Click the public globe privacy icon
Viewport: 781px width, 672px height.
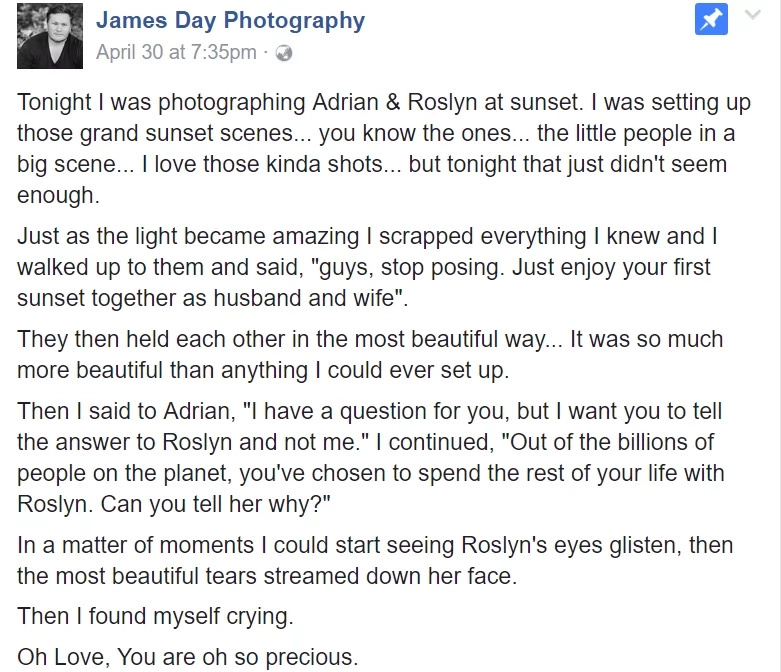[284, 53]
